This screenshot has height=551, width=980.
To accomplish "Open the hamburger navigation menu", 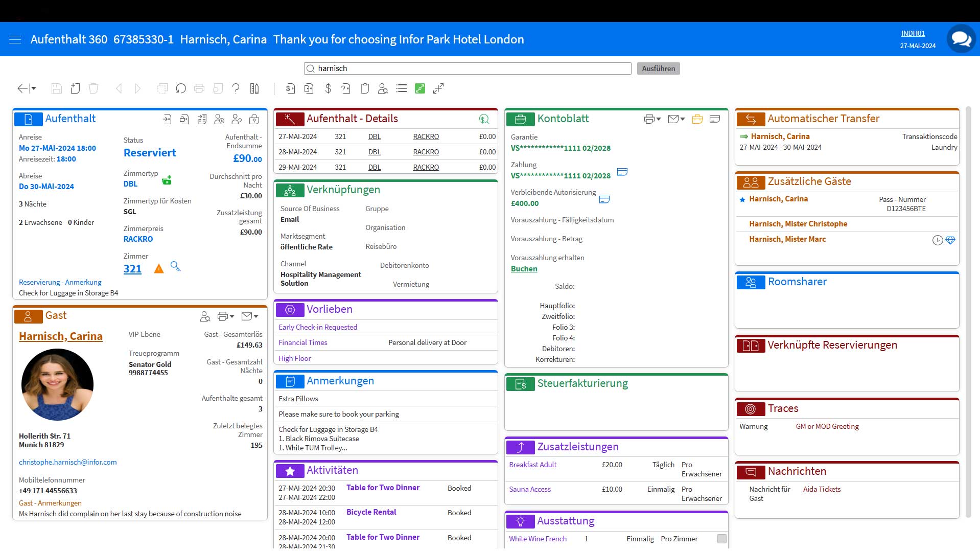I will coord(15,39).
